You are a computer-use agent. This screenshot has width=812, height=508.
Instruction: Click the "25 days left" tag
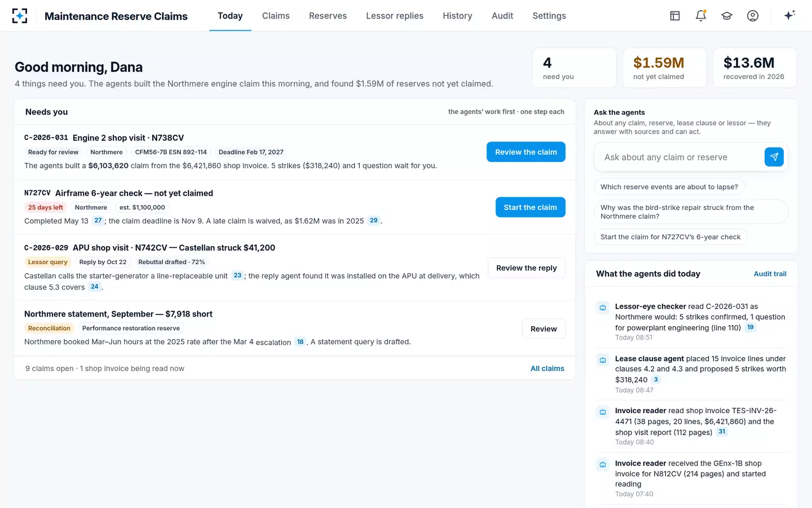(46, 207)
